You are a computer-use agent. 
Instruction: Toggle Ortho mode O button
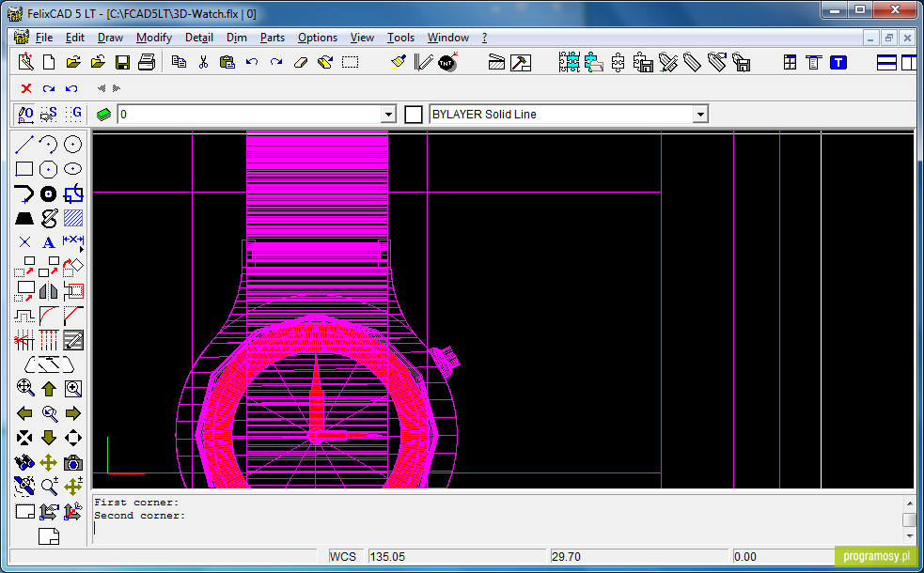tap(24, 115)
